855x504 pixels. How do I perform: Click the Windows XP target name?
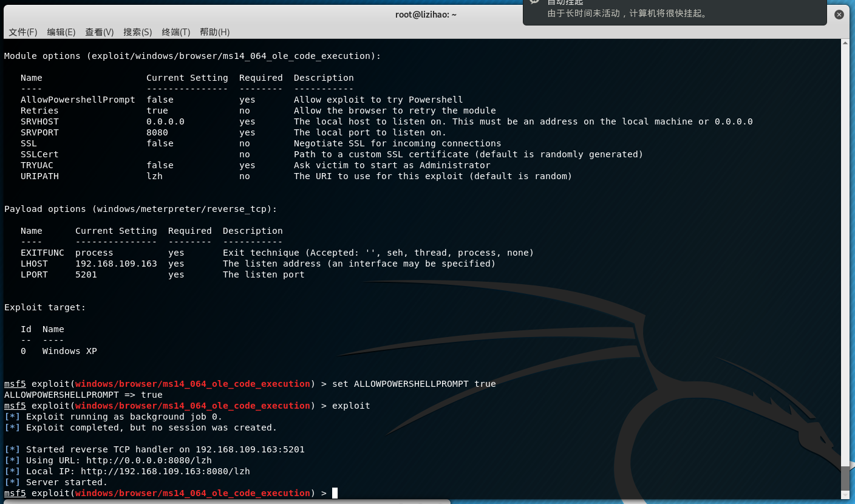pos(70,351)
